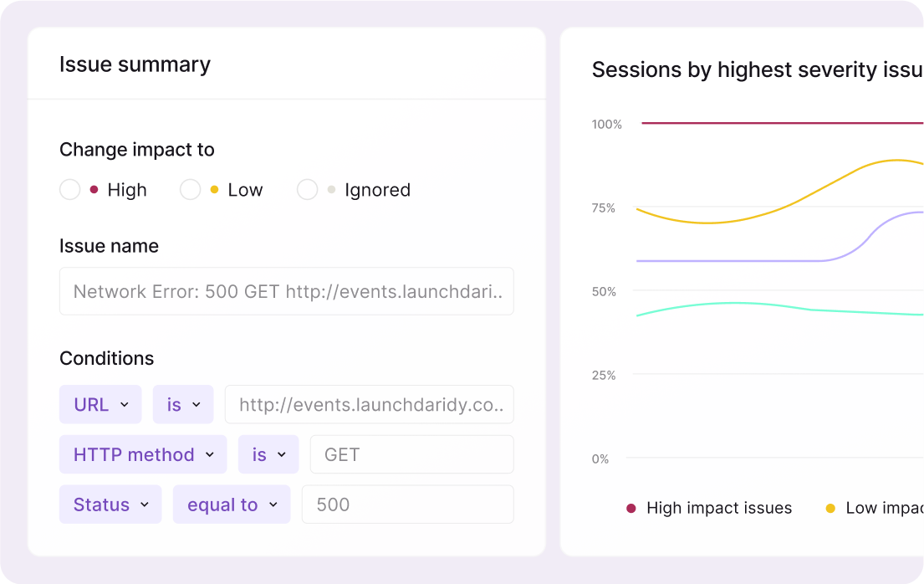
Task: Choose the Ignored impact radio option
Action: pos(308,190)
